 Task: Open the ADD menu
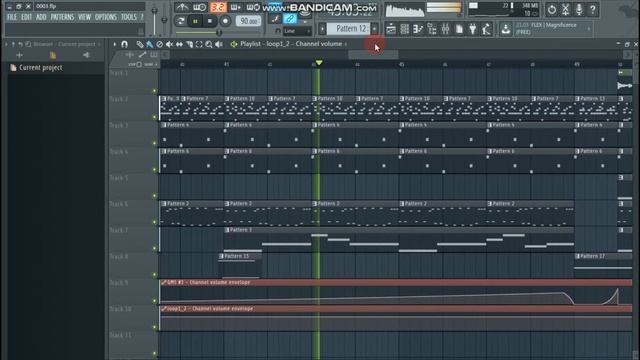41,17
